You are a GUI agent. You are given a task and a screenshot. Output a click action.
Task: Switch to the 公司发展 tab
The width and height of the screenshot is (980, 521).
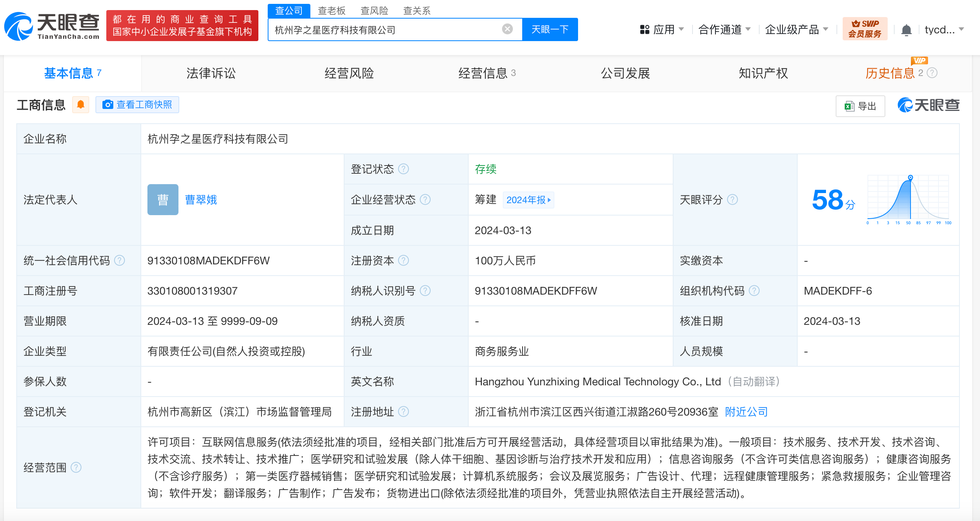[625, 73]
